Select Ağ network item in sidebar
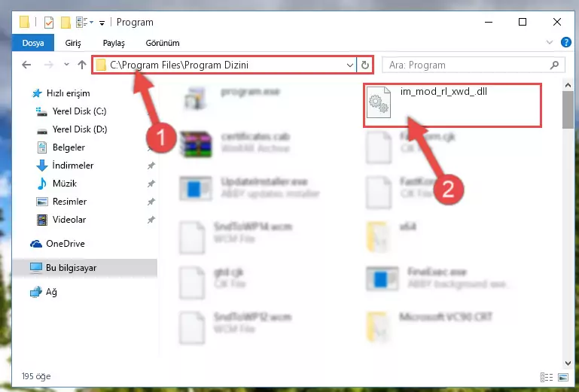579x392 pixels. (x=51, y=292)
